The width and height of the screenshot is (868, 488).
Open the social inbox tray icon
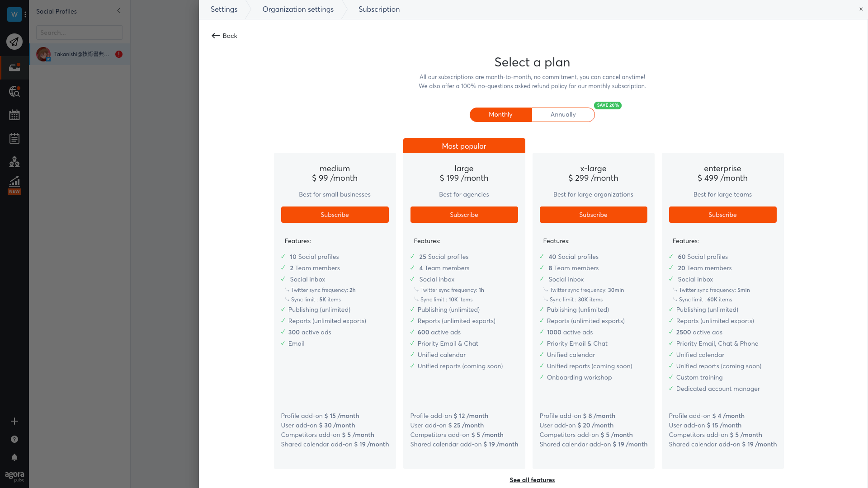click(x=14, y=68)
